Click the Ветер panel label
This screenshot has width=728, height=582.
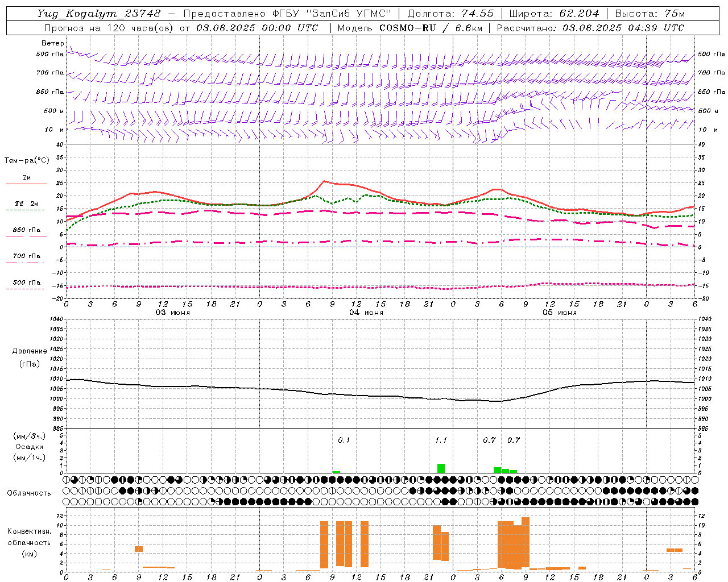pyautogui.click(x=52, y=43)
